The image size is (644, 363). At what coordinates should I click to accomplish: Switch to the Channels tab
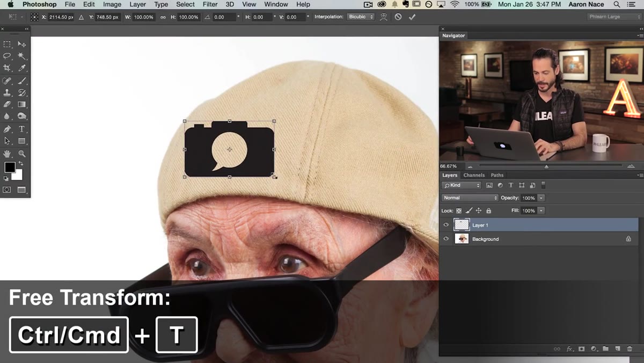click(x=474, y=175)
